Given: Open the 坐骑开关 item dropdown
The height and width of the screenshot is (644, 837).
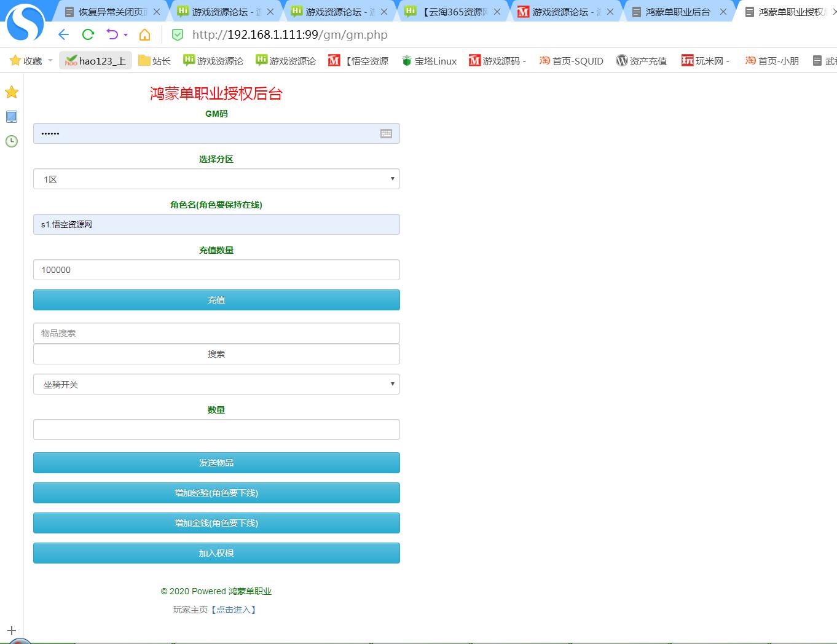Looking at the screenshot, I should pyautogui.click(x=216, y=384).
